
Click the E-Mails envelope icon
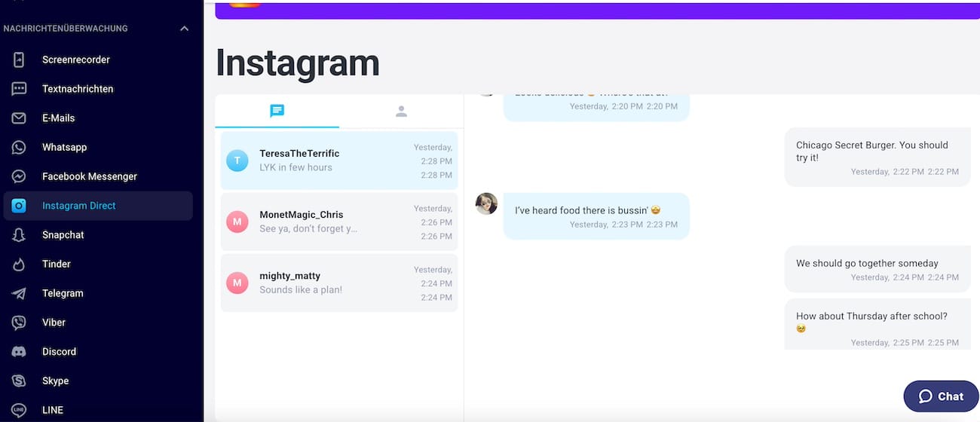pyautogui.click(x=19, y=118)
